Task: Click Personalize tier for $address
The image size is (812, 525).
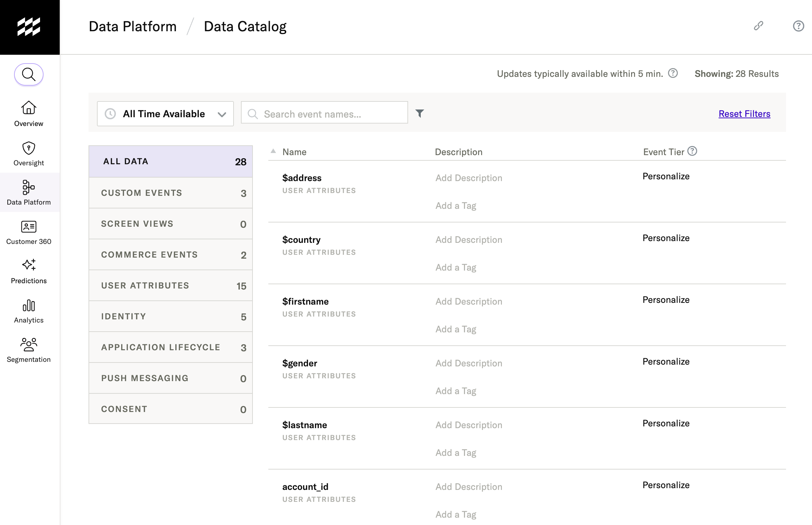Action: 666,176
